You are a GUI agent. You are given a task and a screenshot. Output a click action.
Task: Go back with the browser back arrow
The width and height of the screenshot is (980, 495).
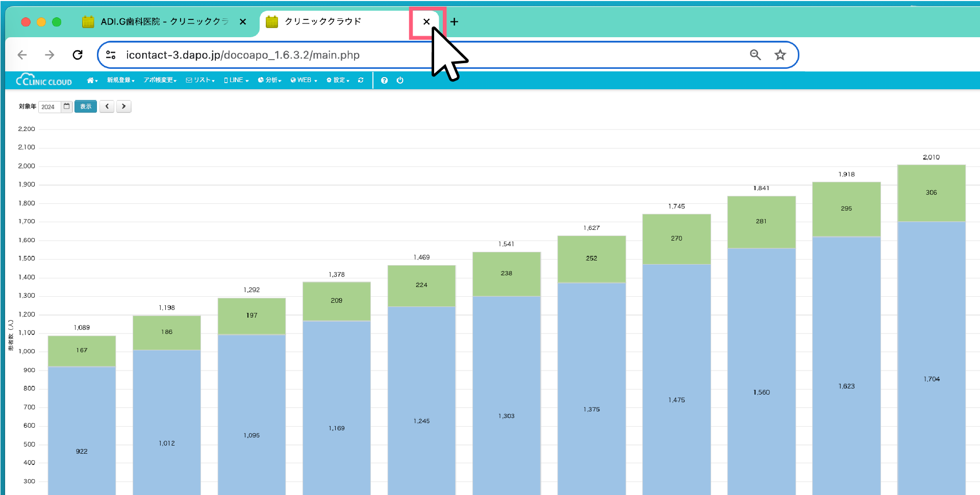pos(22,55)
